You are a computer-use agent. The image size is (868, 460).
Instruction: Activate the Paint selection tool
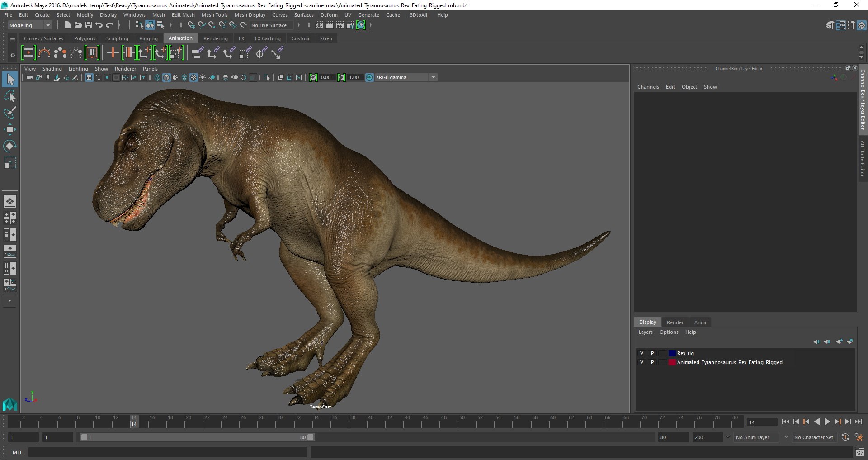[10, 113]
